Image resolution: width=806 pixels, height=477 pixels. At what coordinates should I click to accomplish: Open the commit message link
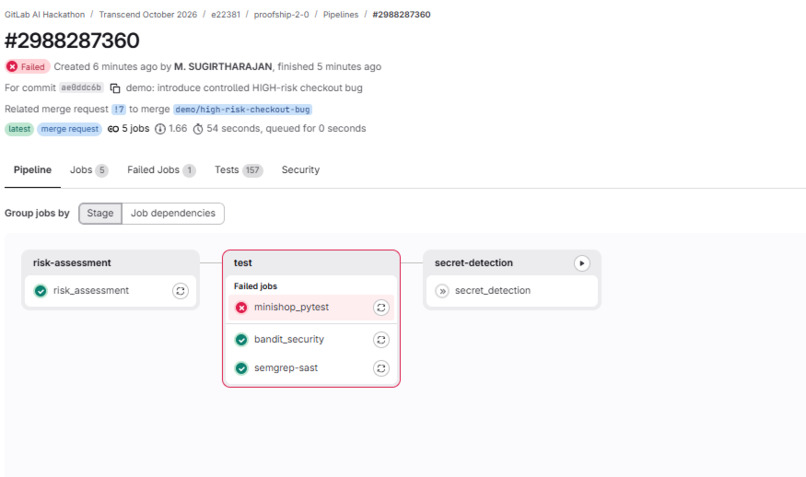pos(244,88)
